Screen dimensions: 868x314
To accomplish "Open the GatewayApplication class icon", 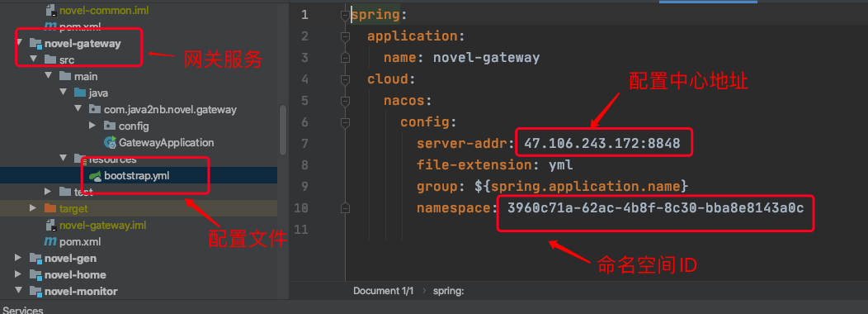I will pos(111,142).
